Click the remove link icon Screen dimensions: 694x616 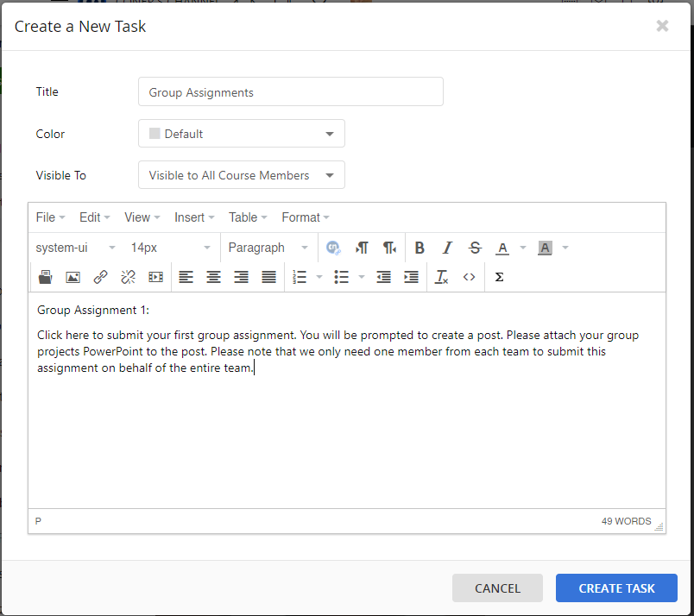coord(129,277)
